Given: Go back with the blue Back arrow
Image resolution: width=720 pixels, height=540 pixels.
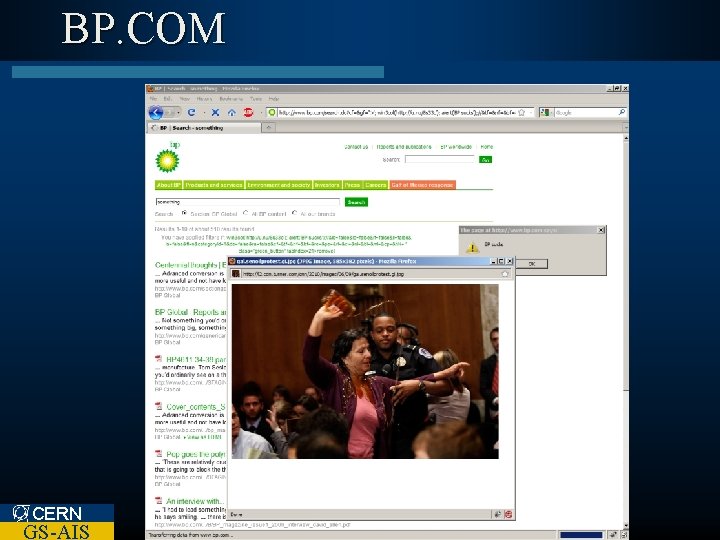Looking at the screenshot, I should point(156,112).
